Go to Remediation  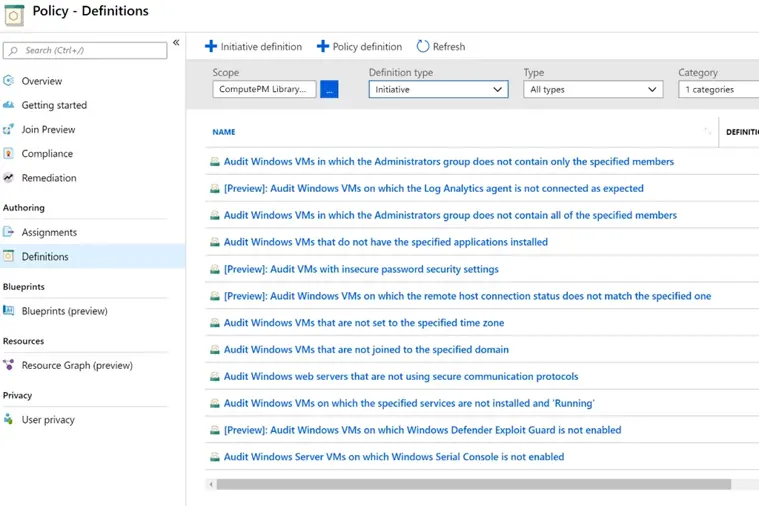(x=49, y=178)
